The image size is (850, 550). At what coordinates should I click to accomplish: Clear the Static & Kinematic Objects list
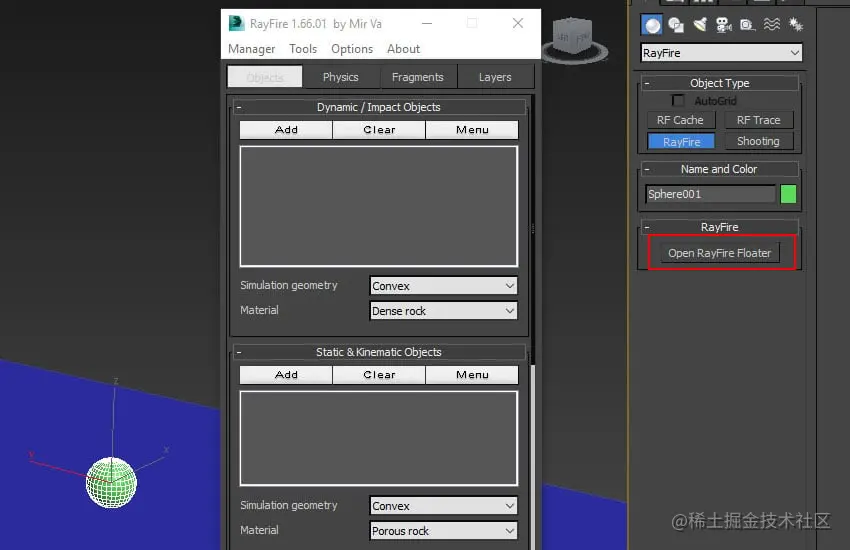pos(379,375)
